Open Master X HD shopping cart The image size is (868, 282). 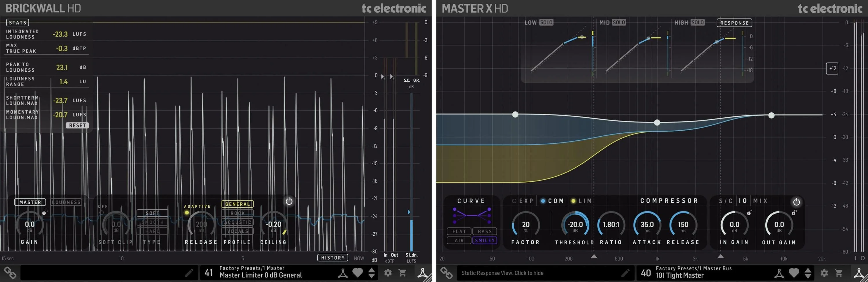[839, 273]
